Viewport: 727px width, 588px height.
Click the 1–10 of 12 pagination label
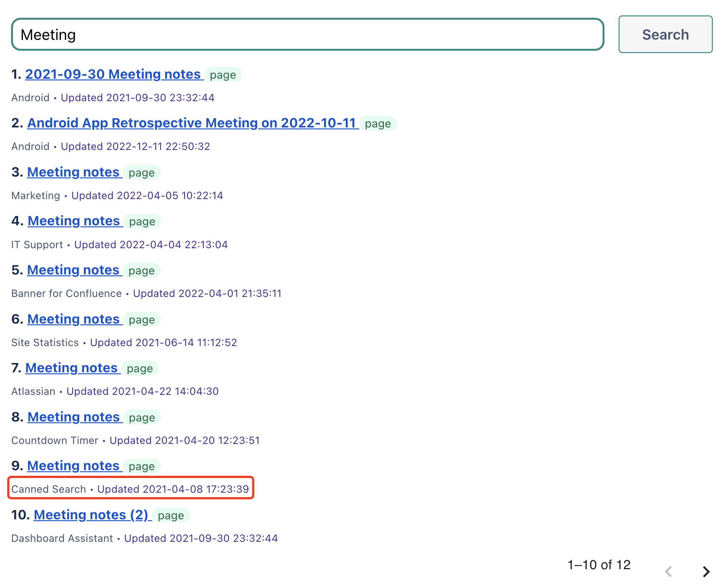pos(599,565)
